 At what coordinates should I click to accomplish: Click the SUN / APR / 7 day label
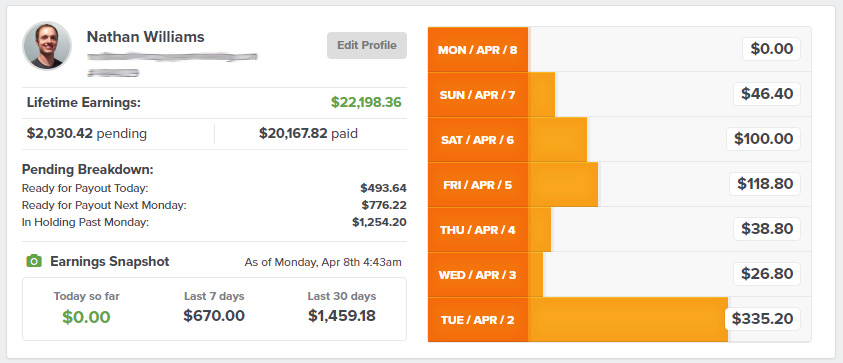(x=477, y=95)
